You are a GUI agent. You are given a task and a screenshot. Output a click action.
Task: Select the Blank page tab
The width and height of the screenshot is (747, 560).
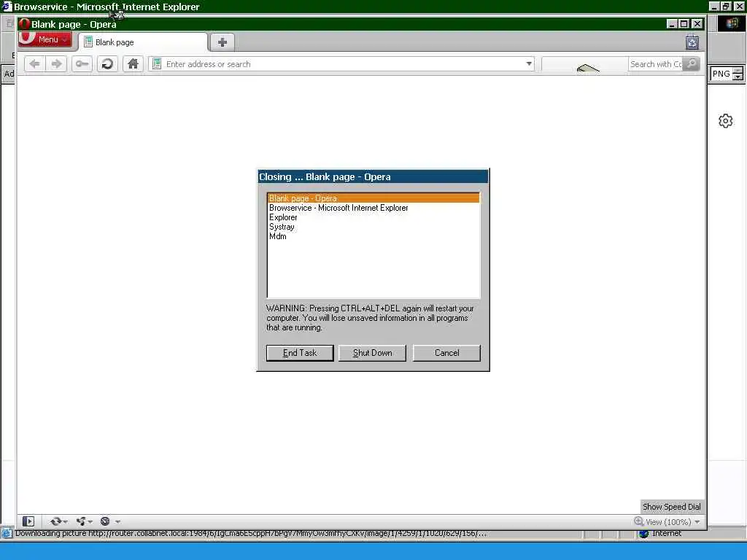(x=143, y=42)
